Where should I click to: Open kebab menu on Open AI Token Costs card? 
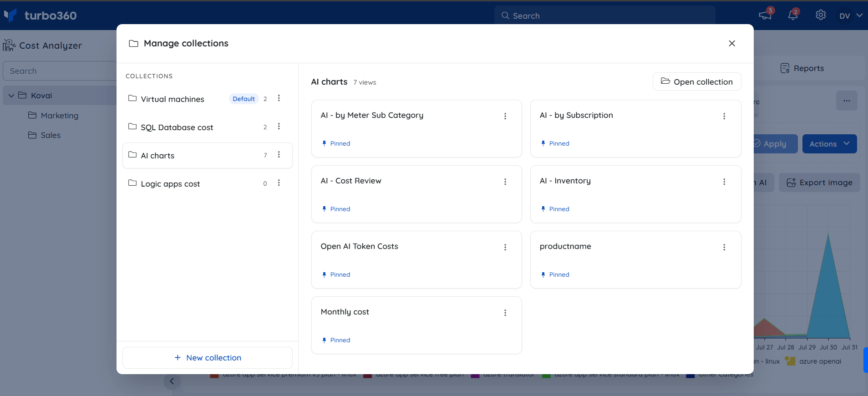point(505,247)
